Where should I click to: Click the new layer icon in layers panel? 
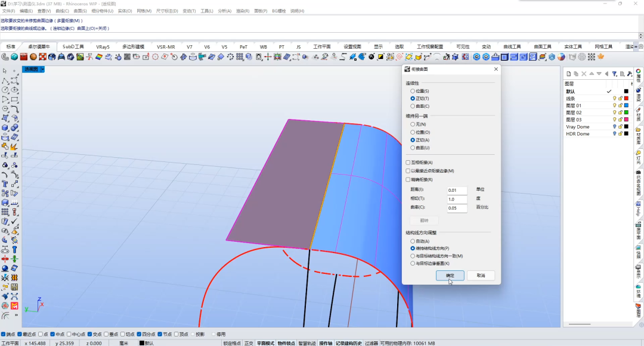568,74
